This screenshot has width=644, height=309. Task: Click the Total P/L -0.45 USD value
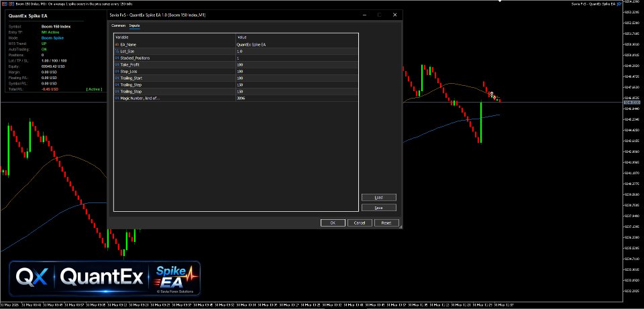point(50,89)
